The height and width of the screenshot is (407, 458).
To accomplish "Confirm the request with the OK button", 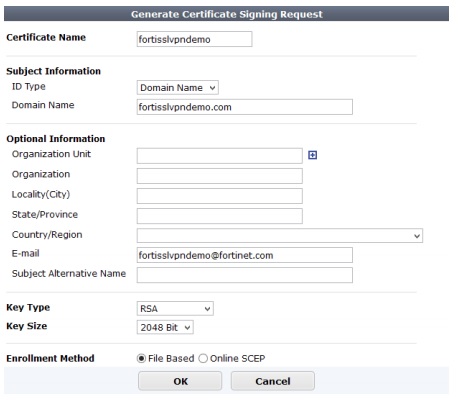I will tap(180, 381).
